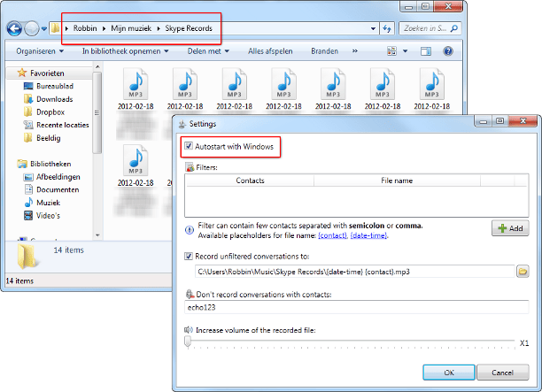
Task: Expand arrow after Robbin in breadcrumb
Action: [x=104, y=28]
